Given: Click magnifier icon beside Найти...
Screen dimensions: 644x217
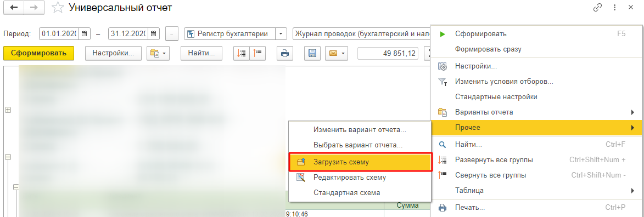Looking at the screenshot, I should (x=443, y=145).
